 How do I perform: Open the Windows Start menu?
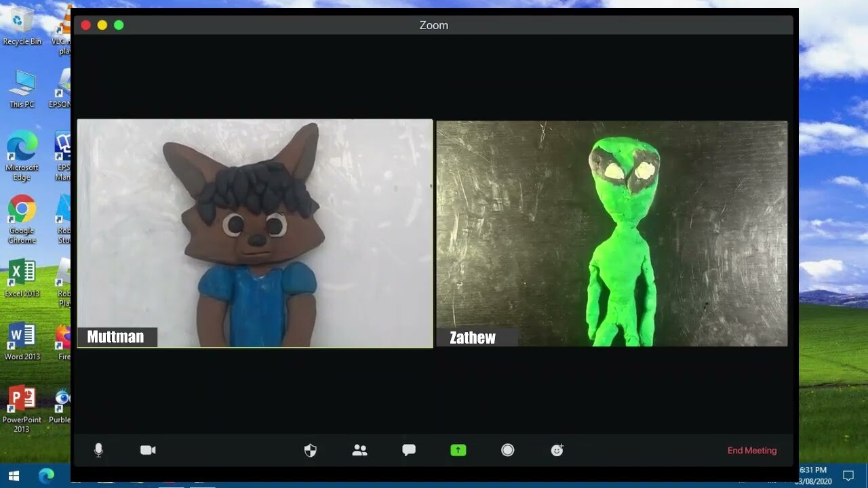point(13,474)
